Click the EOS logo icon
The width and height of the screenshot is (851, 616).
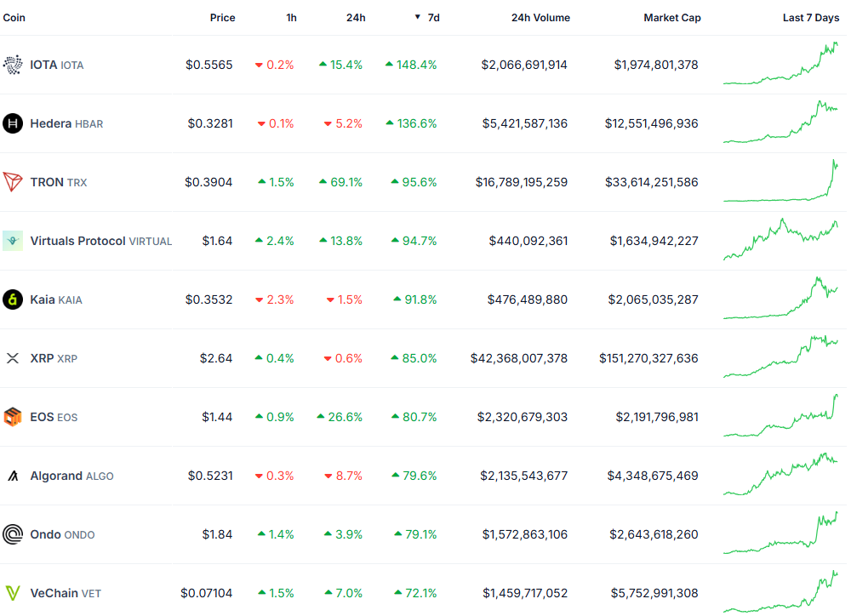click(x=13, y=418)
